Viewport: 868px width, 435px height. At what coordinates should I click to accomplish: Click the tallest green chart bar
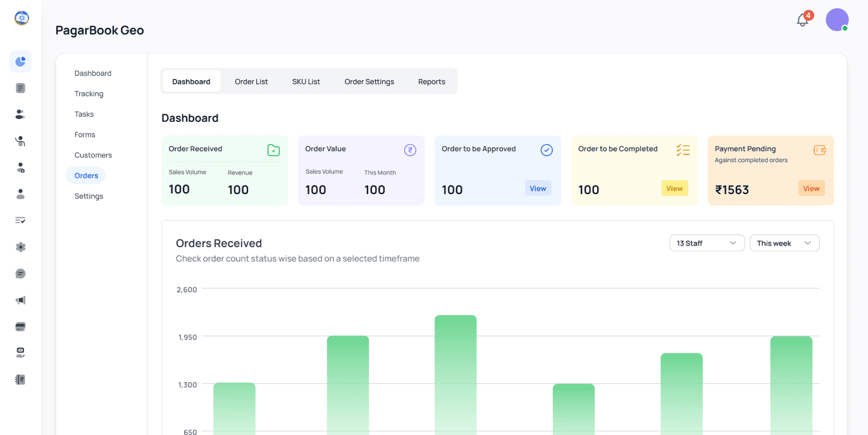[x=456, y=374]
